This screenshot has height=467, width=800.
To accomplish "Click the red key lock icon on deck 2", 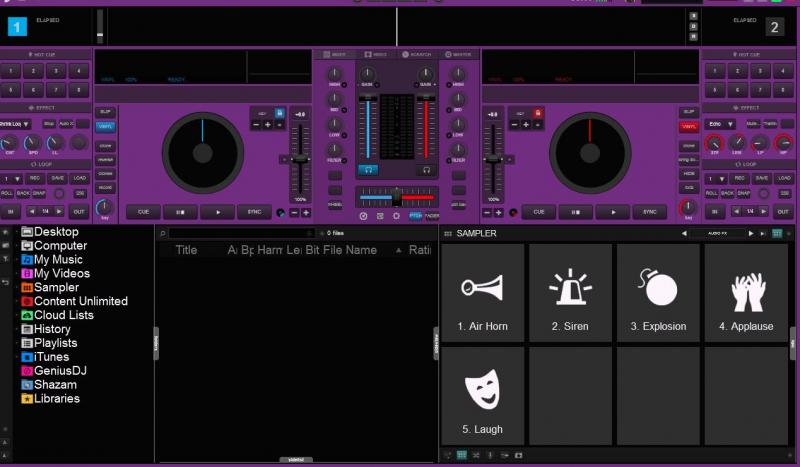I will 537,113.
